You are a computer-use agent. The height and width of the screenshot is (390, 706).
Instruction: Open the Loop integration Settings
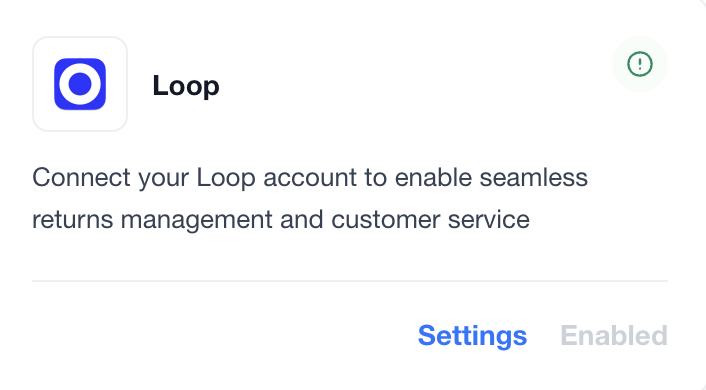[472, 336]
